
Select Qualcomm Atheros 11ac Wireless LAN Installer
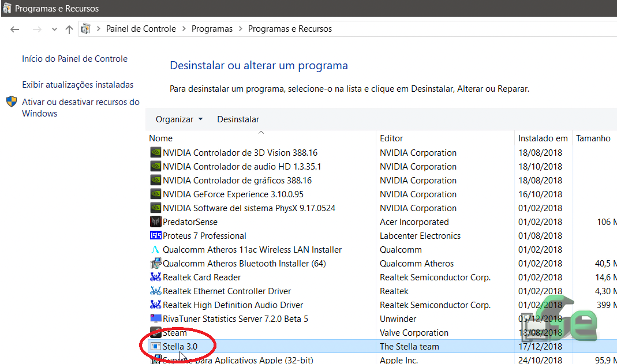point(252,250)
